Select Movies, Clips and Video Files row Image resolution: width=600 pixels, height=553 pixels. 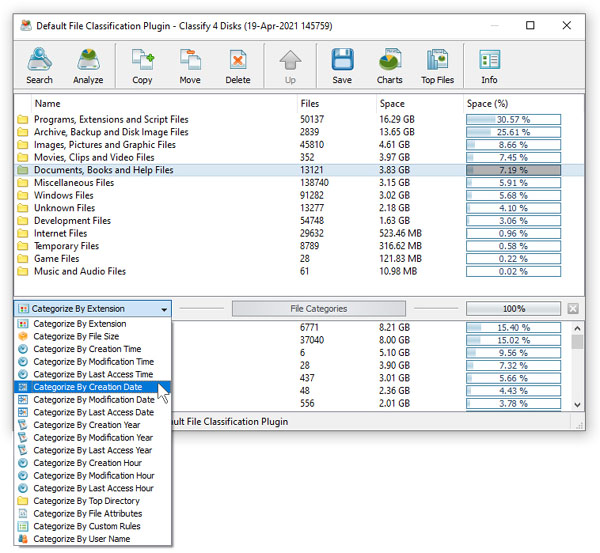tap(299, 157)
